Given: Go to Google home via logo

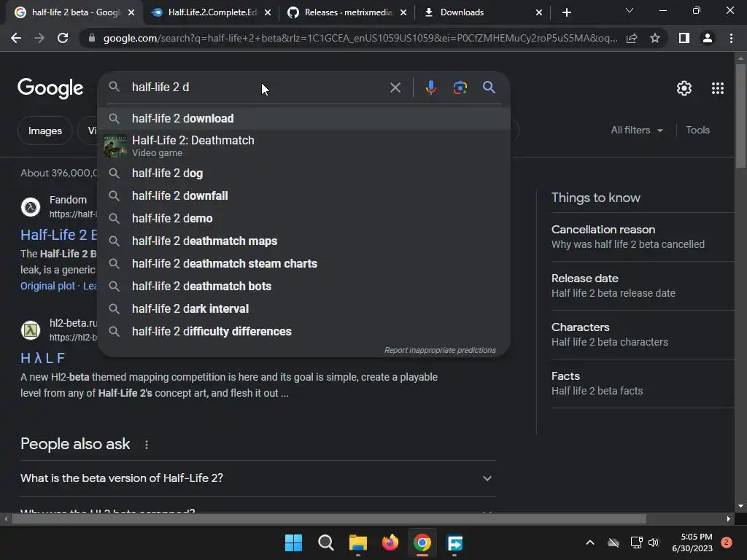Looking at the screenshot, I should pyautogui.click(x=50, y=88).
